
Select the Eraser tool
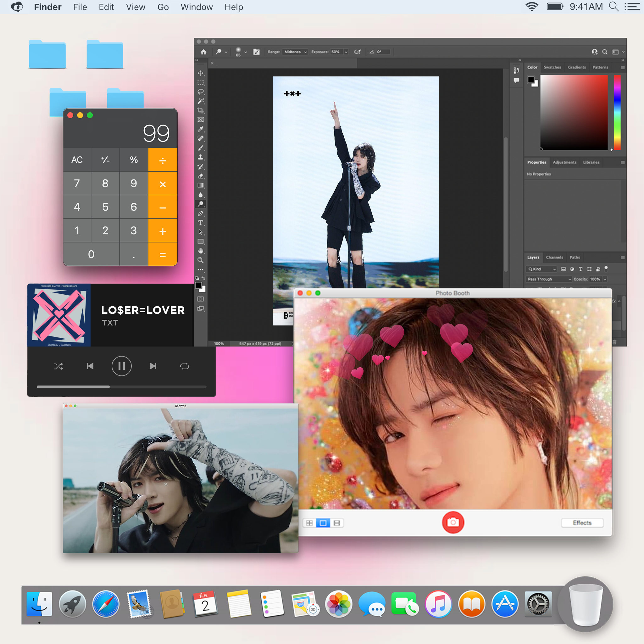click(x=200, y=176)
